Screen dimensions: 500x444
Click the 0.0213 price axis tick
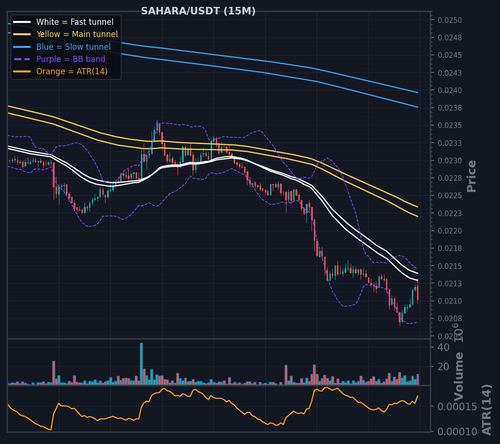pos(450,284)
